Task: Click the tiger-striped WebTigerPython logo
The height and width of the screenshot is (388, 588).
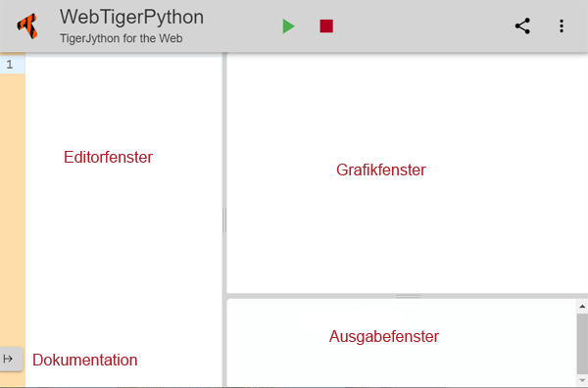Action: tap(27, 25)
